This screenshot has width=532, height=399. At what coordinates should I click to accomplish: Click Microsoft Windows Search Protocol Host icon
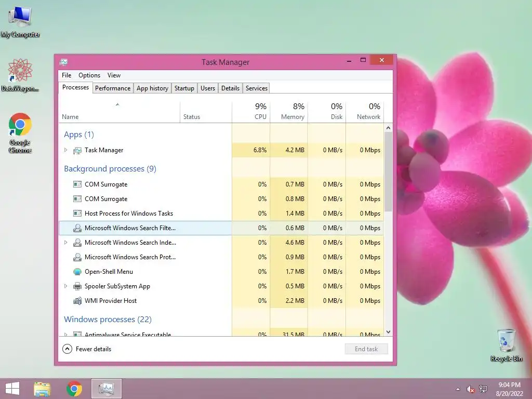point(77,257)
